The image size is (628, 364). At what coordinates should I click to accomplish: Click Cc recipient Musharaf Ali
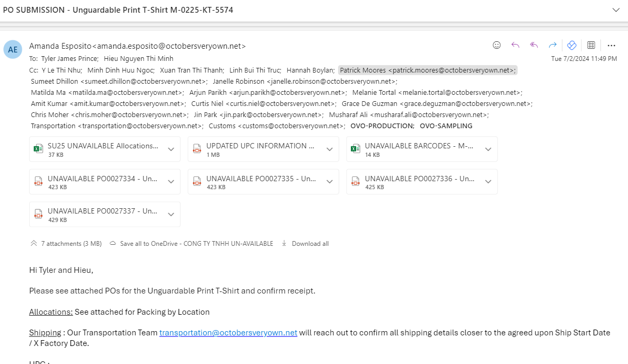coord(409,115)
